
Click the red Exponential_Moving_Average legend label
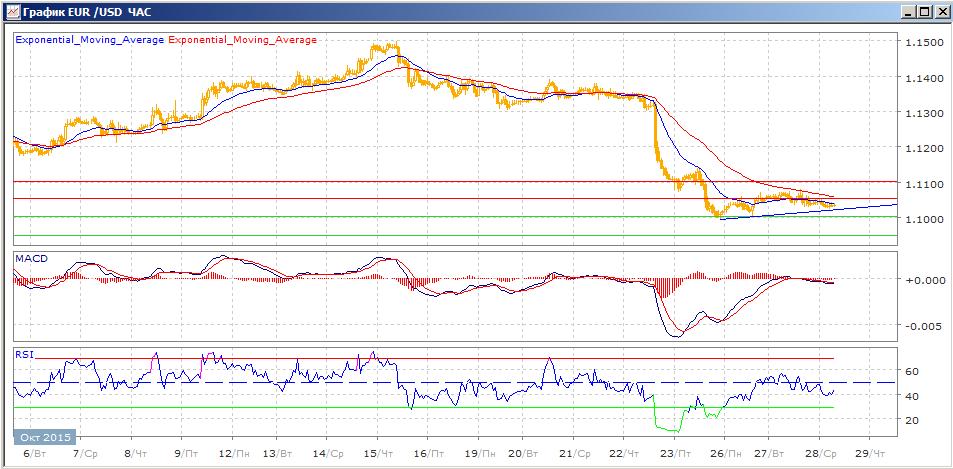pos(242,39)
